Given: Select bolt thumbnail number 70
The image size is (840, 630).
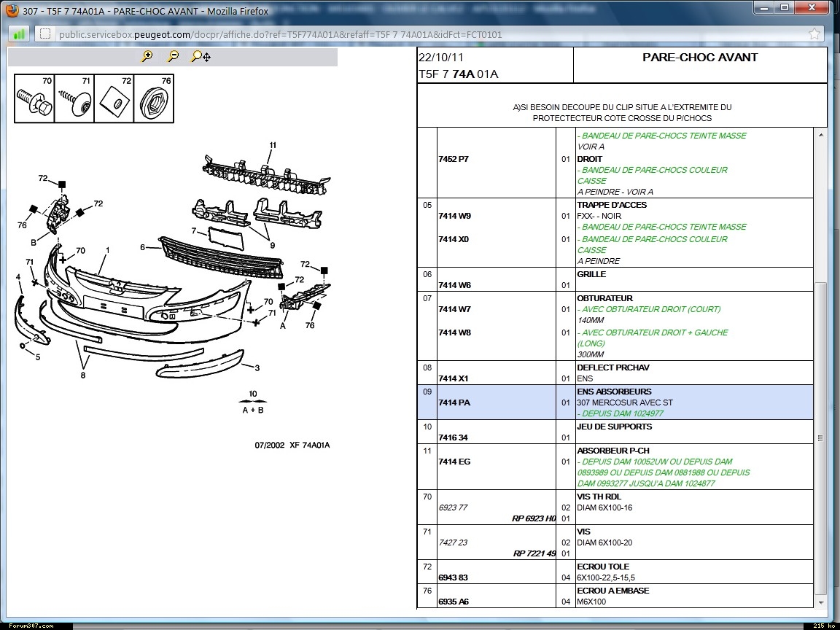Looking at the screenshot, I should pos(34,99).
